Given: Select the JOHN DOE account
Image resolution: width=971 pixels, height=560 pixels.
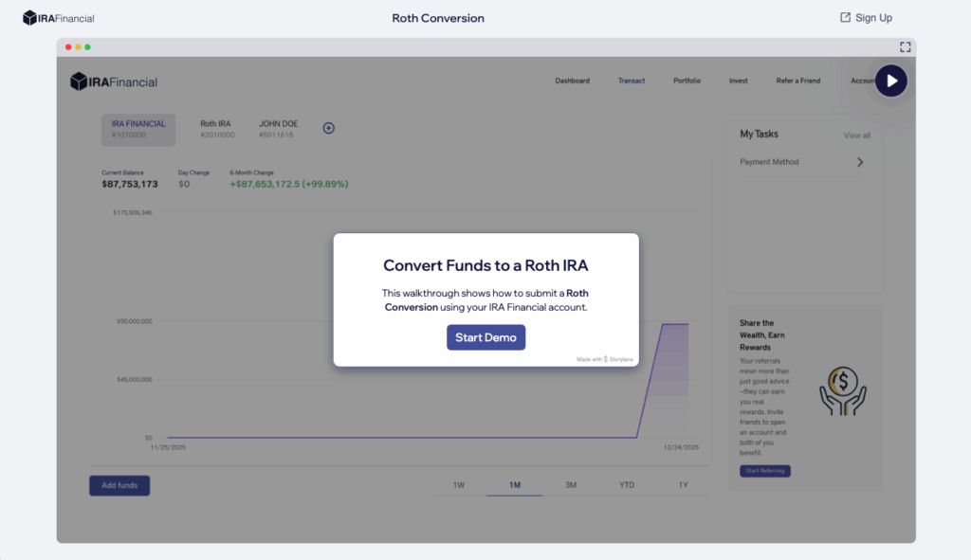Looking at the screenshot, I should 278,129.
